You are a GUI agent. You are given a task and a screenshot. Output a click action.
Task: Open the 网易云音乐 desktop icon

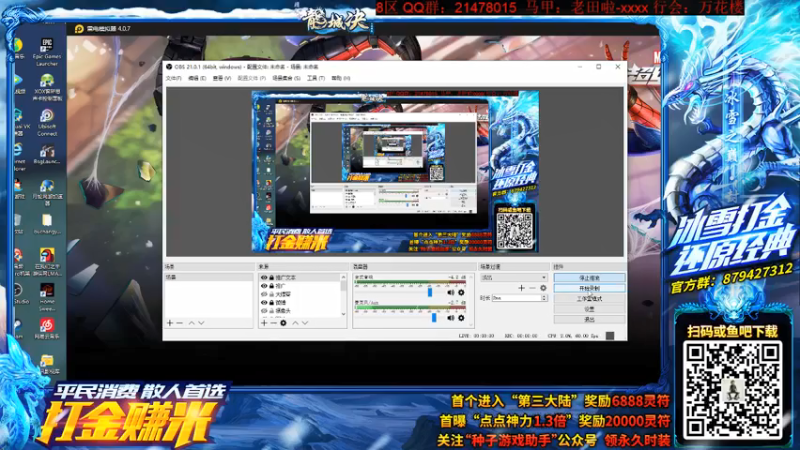47,329
